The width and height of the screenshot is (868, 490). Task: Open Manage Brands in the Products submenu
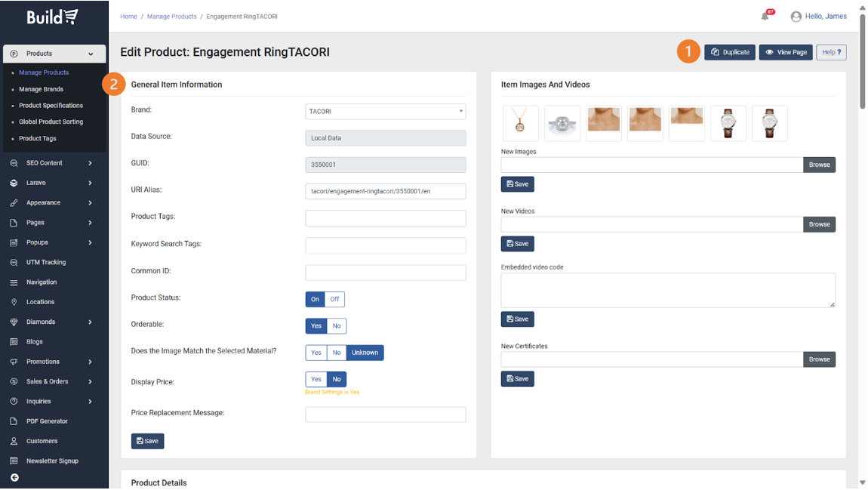click(x=41, y=89)
